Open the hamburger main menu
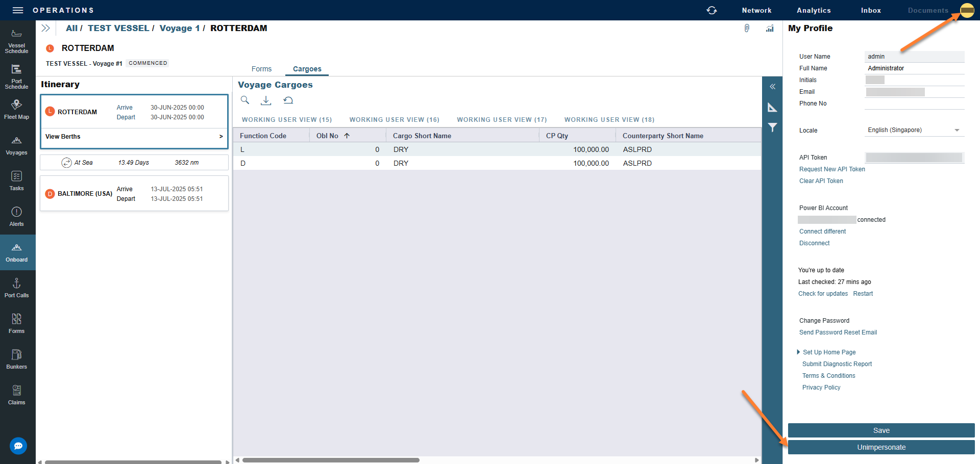This screenshot has width=980, height=464. (18, 10)
